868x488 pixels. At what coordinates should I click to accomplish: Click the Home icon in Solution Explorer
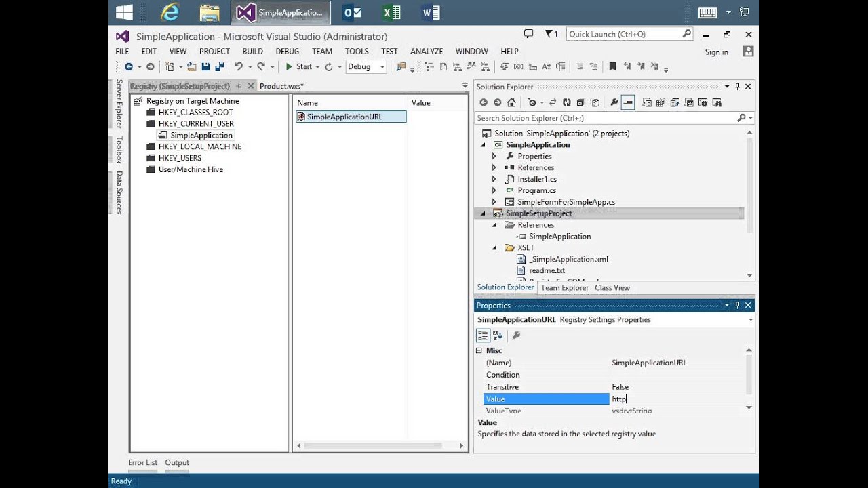point(511,102)
